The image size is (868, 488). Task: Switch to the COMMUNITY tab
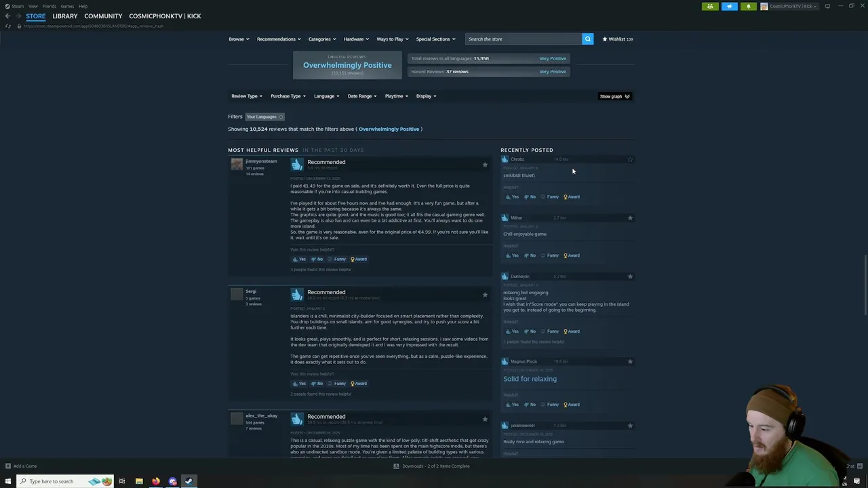click(x=103, y=16)
